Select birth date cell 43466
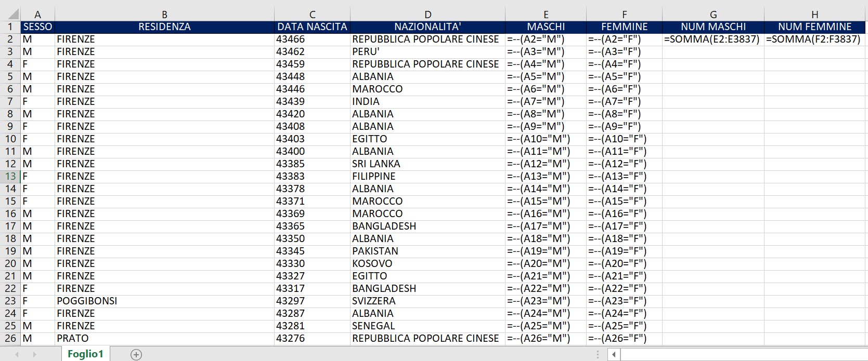868x361 pixels. click(x=312, y=39)
